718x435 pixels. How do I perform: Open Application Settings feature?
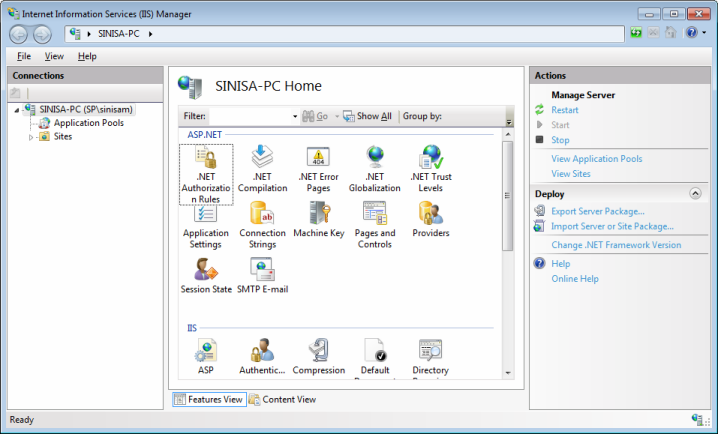coord(206,225)
